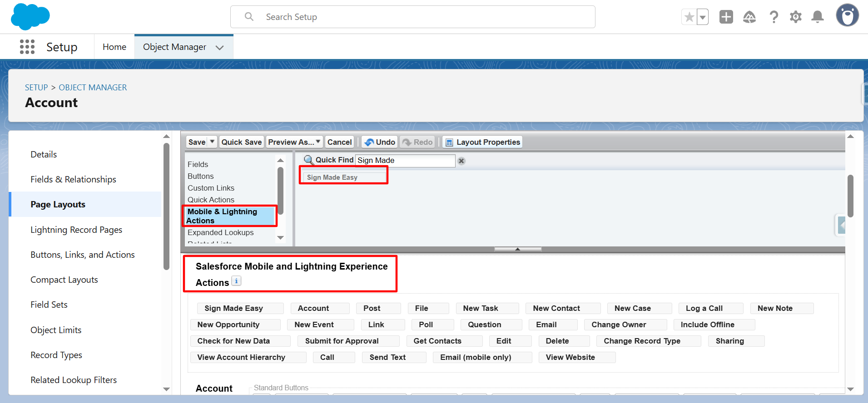Open the Save button dropdown arrow
The height and width of the screenshot is (403, 868).
pyautogui.click(x=212, y=142)
